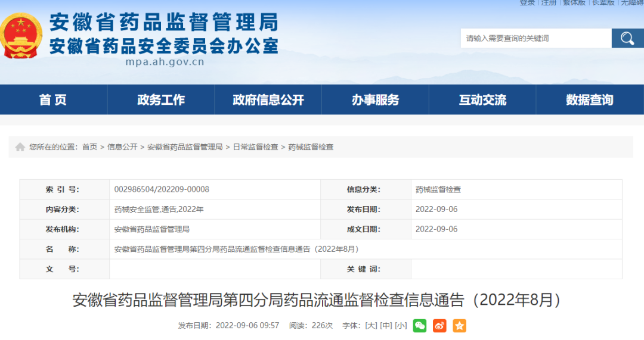This screenshot has width=644, height=340.
Task: Click the national emblem logo
Action: [x=21, y=36]
